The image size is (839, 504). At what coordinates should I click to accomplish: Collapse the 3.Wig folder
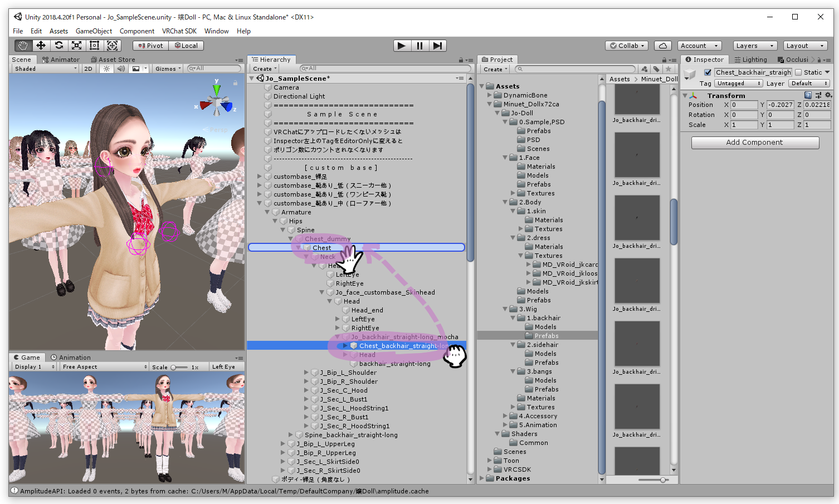click(505, 309)
